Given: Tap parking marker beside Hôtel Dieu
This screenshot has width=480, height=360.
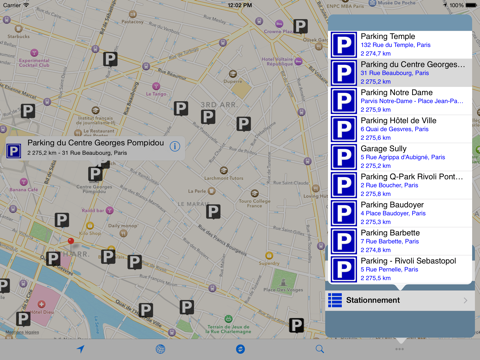Looking at the screenshot, I should 23,319.
